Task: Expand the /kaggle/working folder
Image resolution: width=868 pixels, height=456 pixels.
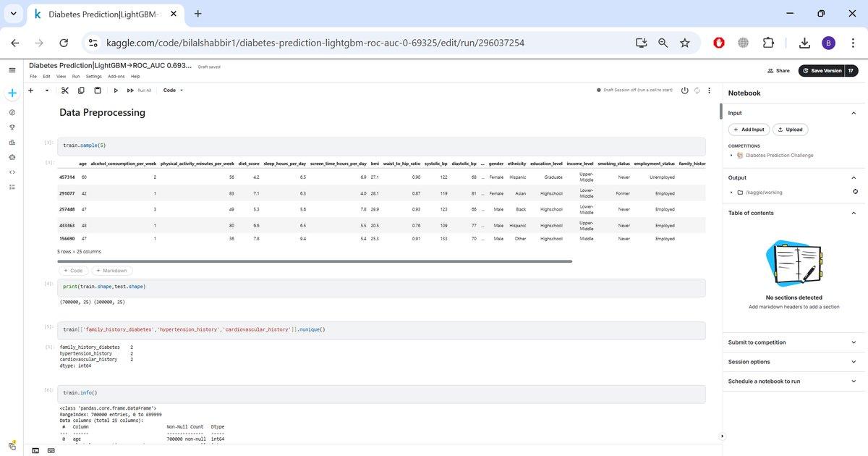Action: tap(731, 193)
